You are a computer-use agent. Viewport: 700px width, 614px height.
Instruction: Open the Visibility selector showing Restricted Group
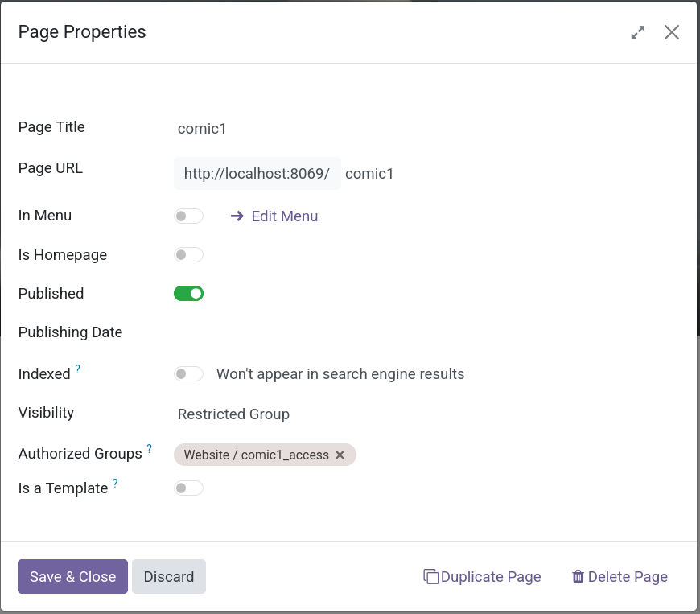tap(233, 414)
